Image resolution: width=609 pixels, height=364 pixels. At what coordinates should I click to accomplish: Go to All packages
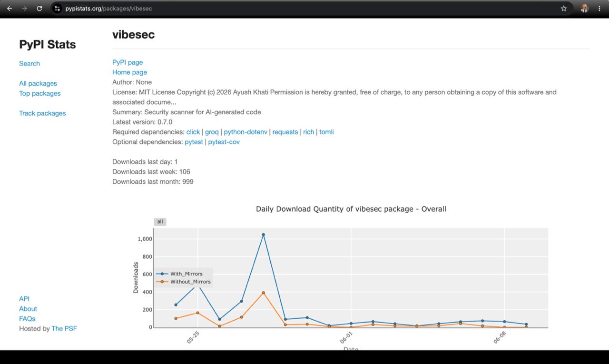[x=38, y=83]
